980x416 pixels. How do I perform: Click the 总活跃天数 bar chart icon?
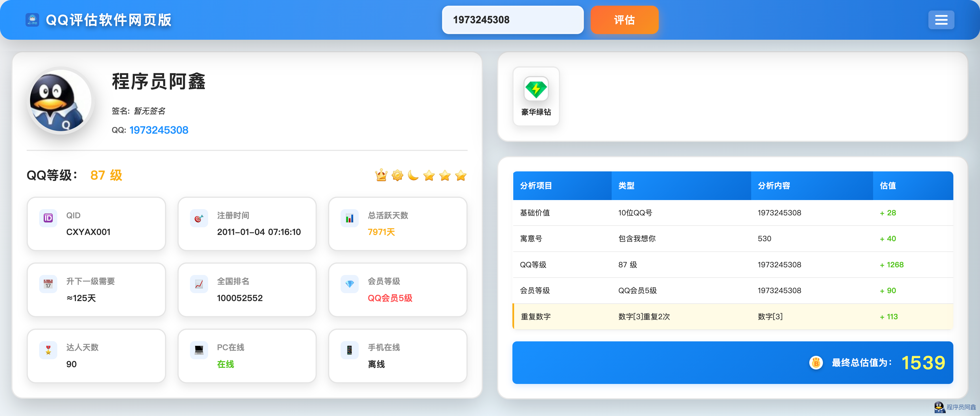coord(350,218)
